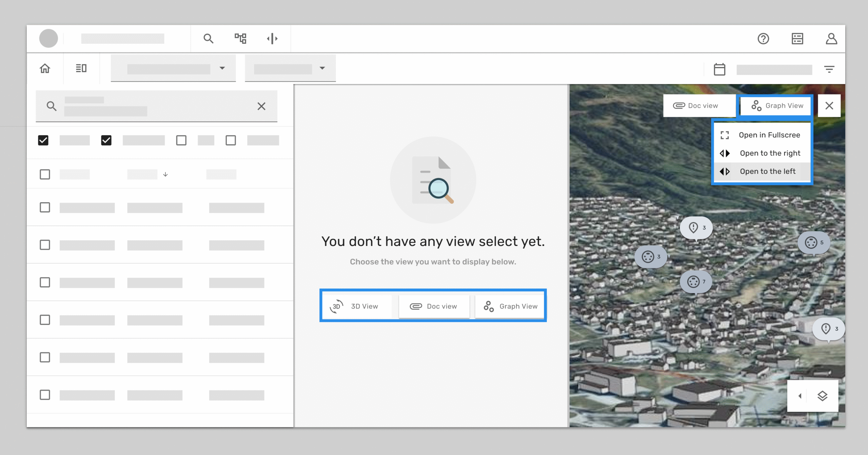Click the user profile icon
The width and height of the screenshot is (868, 455).
(x=831, y=39)
